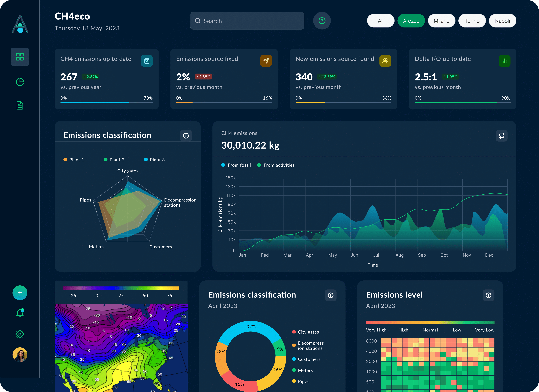Open info icon of radar Emissions classification
The width and height of the screenshot is (539, 392).
click(x=186, y=136)
